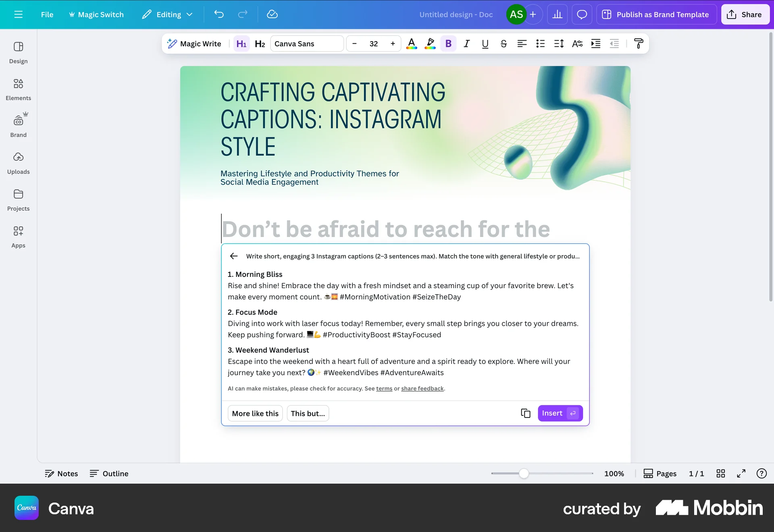Select the copy style paint roller tool
This screenshot has height=532, width=774.
click(639, 44)
